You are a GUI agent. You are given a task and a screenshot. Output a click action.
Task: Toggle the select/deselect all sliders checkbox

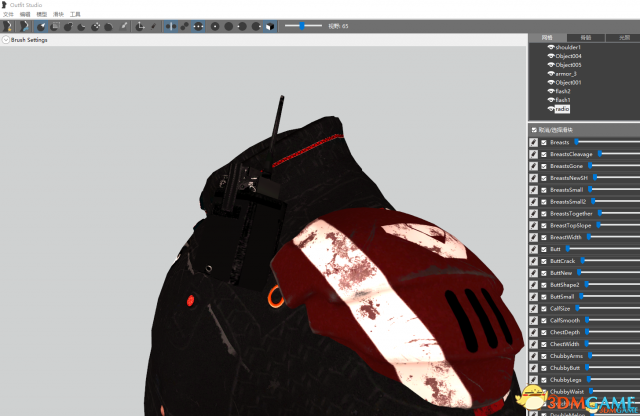coord(534,130)
